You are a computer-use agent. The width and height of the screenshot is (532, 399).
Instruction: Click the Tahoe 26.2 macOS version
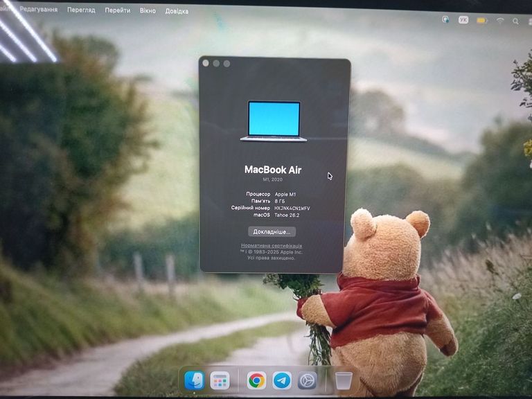(287, 215)
